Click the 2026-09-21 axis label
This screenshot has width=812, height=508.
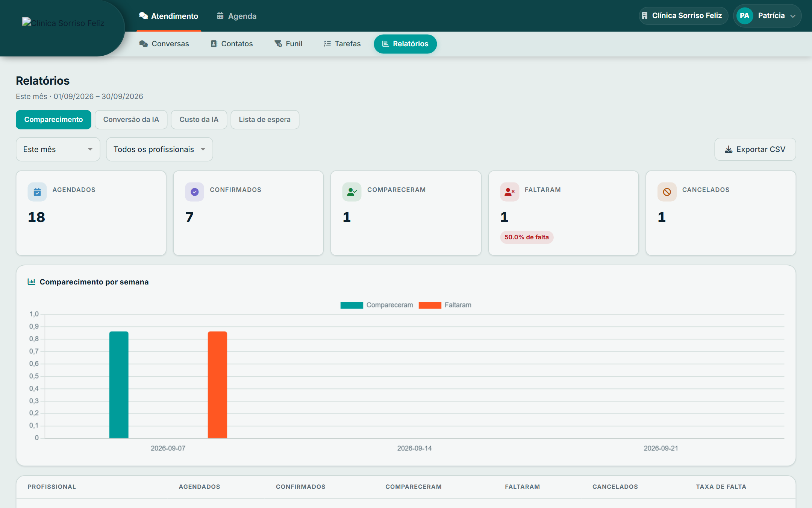661,448
